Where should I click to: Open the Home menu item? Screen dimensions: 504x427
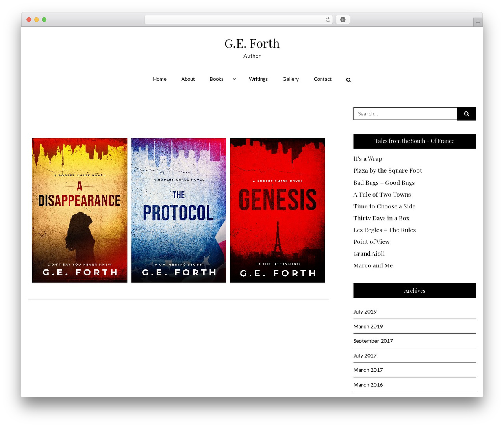point(159,79)
